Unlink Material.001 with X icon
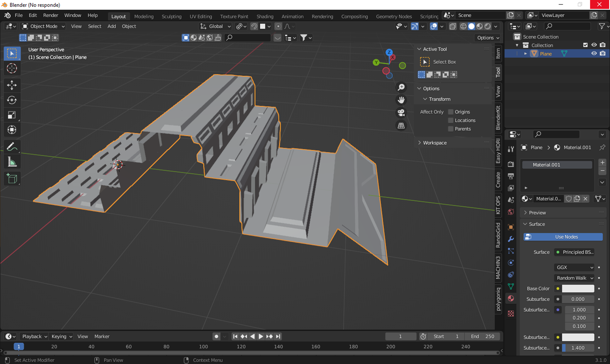 point(585,199)
